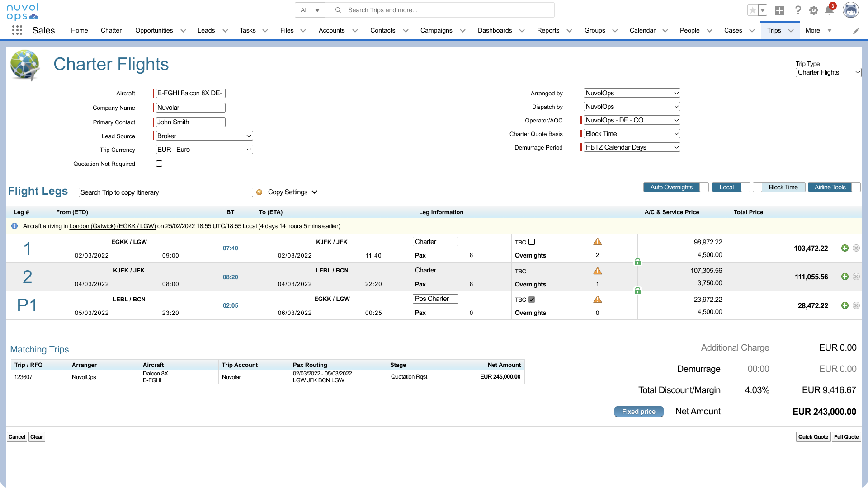Check the TBC box on leg 1

tap(532, 242)
